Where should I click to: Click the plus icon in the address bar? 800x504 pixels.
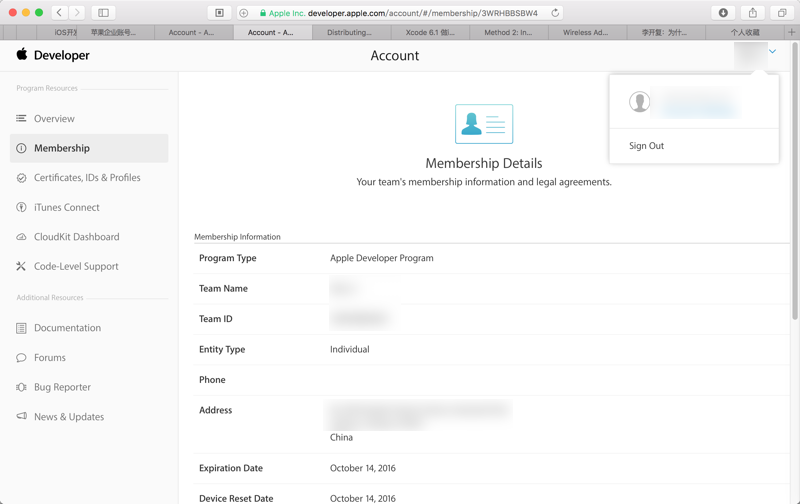click(x=244, y=13)
